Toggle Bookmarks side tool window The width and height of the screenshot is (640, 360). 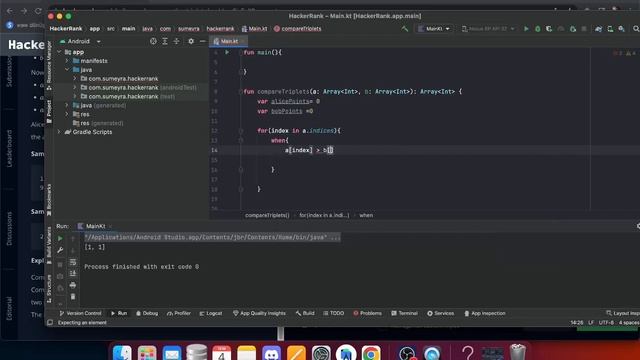[x=49, y=200]
